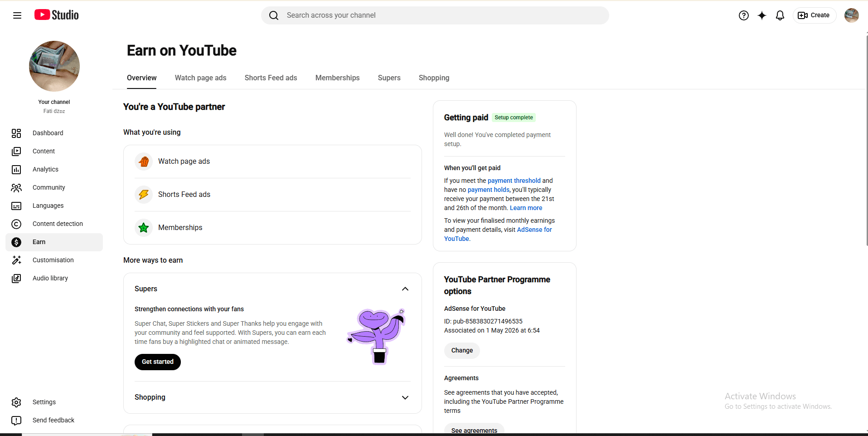Open the Shorts Feed ads row label
This screenshot has height=436, width=868.
click(184, 195)
